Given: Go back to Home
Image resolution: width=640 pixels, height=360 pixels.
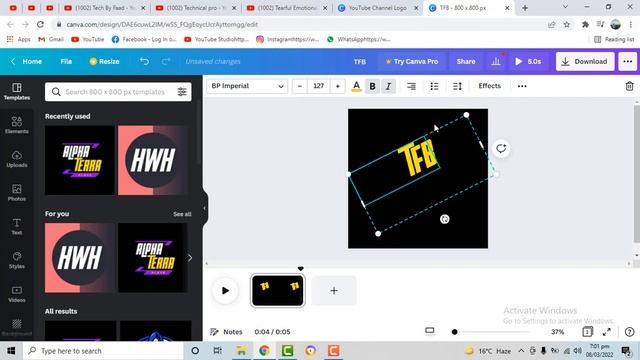Looking at the screenshot, I should 27,61.
